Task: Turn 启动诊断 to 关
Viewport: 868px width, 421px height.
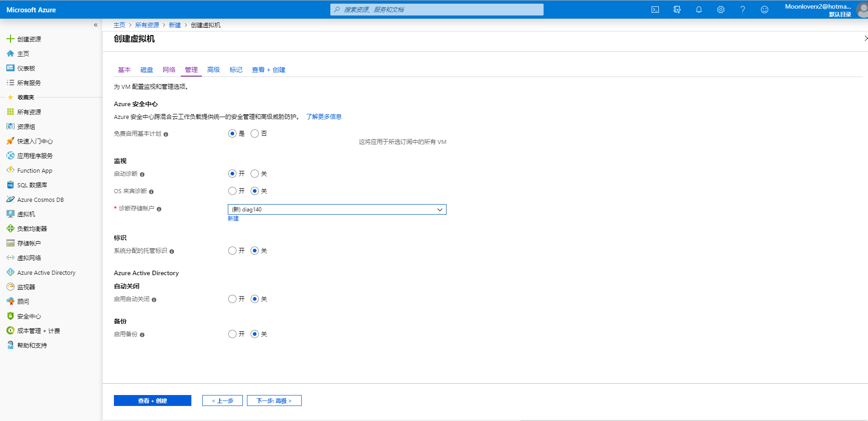Action: click(255, 174)
